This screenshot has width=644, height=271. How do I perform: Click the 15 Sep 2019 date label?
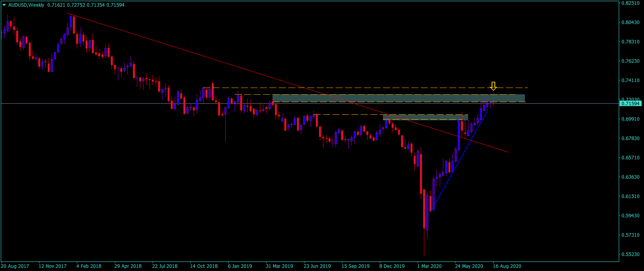click(355, 266)
